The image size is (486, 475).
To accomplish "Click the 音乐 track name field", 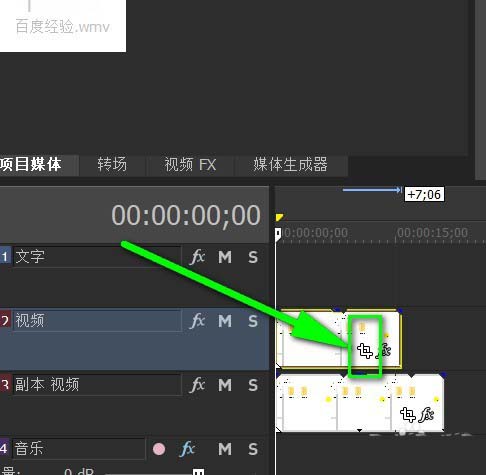I will pyautogui.click(x=79, y=449).
